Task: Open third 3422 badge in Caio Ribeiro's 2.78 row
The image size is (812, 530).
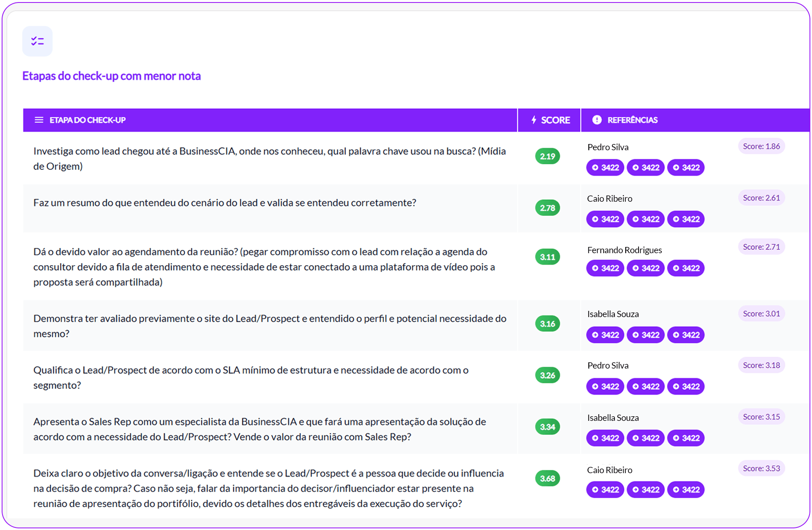Action: (686, 219)
